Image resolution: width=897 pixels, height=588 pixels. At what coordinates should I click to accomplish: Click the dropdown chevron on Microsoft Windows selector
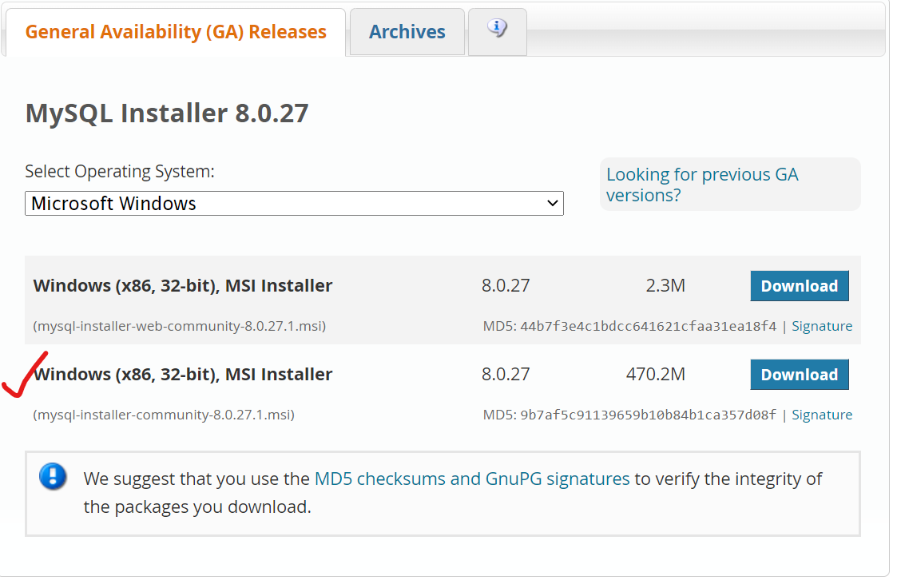pos(551,203)
